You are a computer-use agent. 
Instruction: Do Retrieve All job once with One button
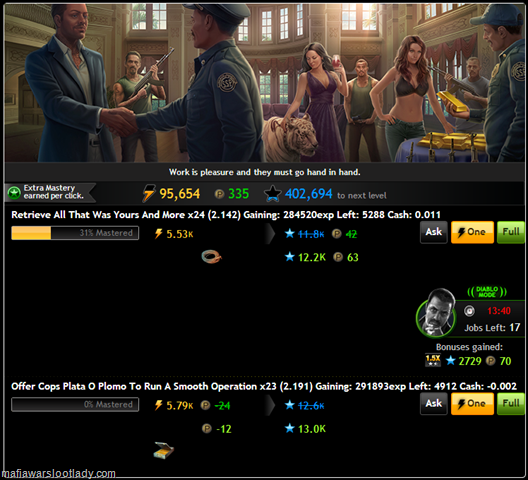(472, 232)
